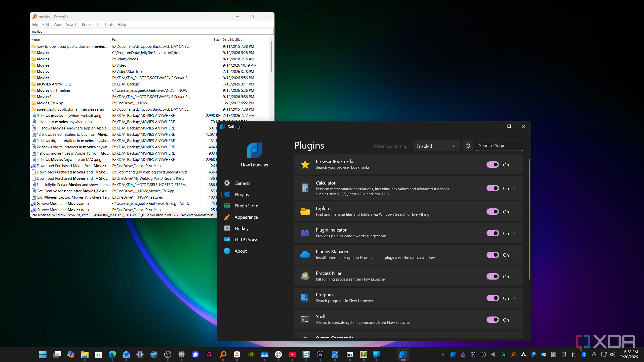Expand the Plugin Indicator row chevron
Screen dimensions: 644x362
click(x=515, y=233)
